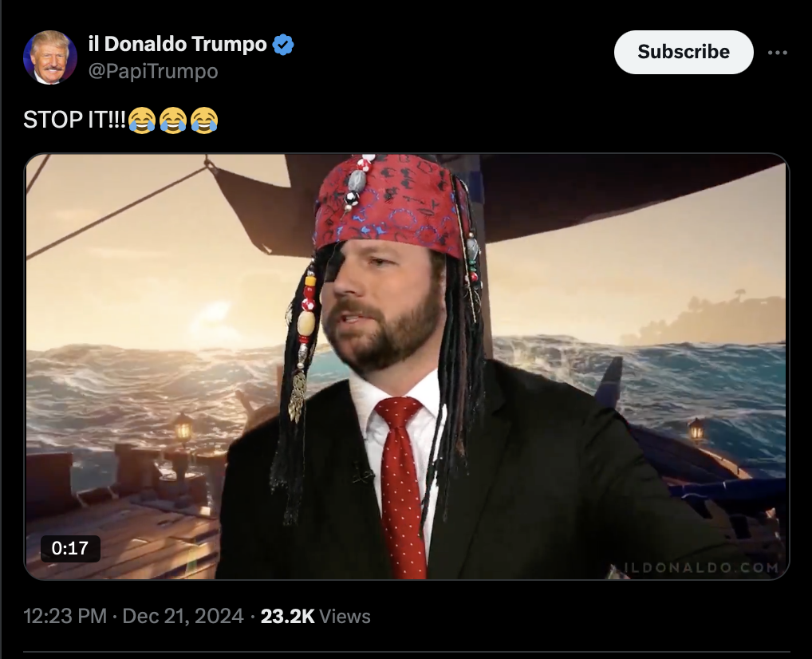This screenshot has width=812, height=659.
Task: Click the middle laughing-crying emoji
Action: pyautogui.click(x=173, y=120)
